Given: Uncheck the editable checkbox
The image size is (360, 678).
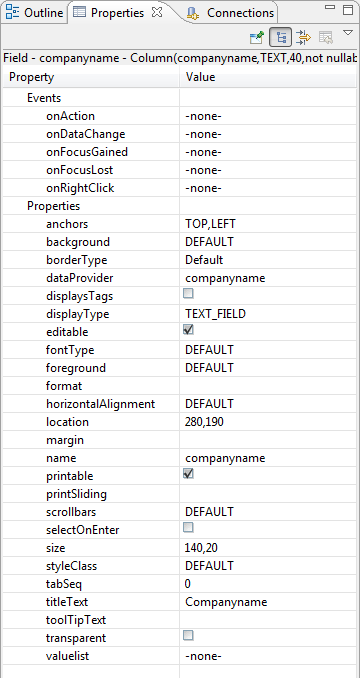Looking at the screenshot, I should (x=188, y=330).
